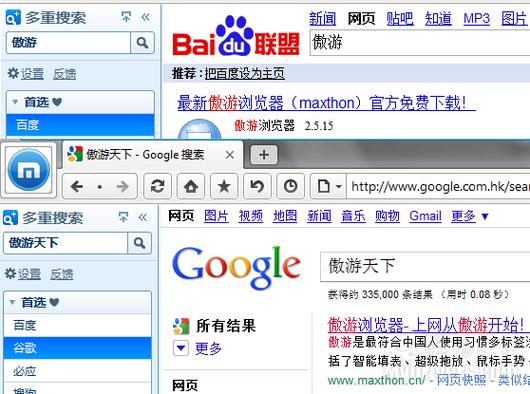Image resolution: width=530 pixels, height=394 pixels.
Task: Click search field containing 傲游 in upper sidebar
Action: (x=69, y=43)
